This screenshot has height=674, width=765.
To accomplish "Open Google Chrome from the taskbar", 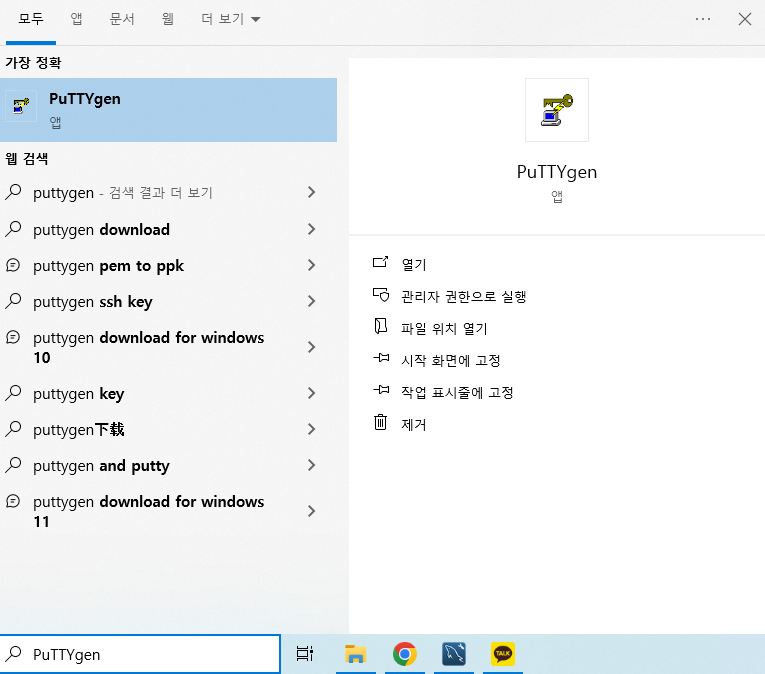I will [x=405, y=654].
